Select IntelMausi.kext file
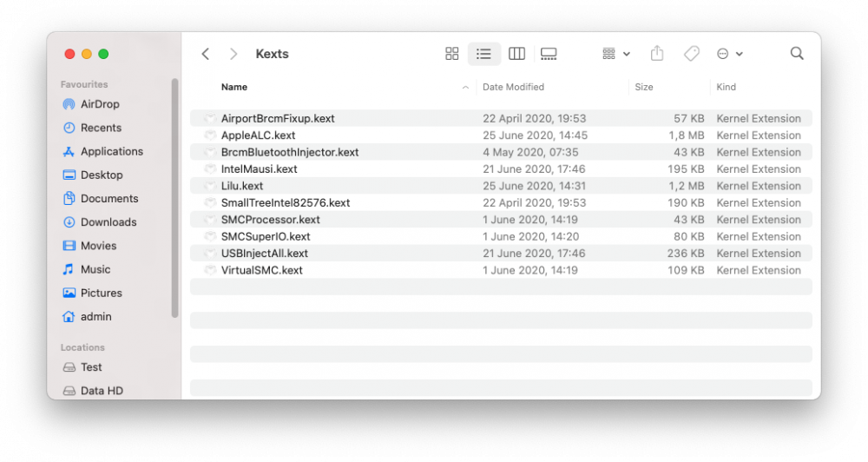 [501, 169]
